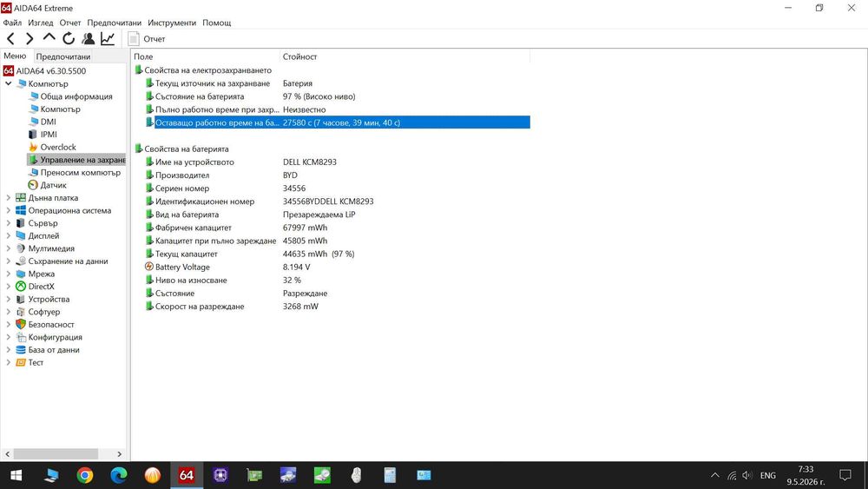Select the highlighted Оставащо работно време row
The height and width of the screenshot is (489, 868).
click(337, 123)
